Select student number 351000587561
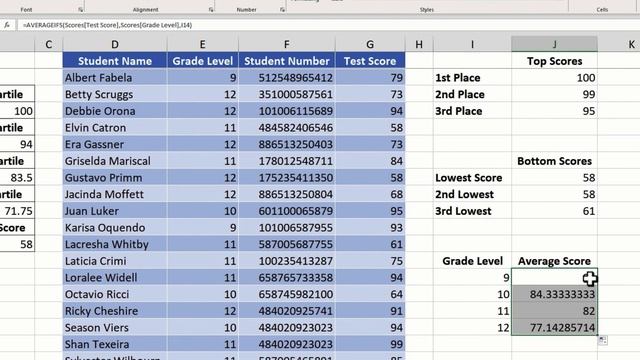 287,94
